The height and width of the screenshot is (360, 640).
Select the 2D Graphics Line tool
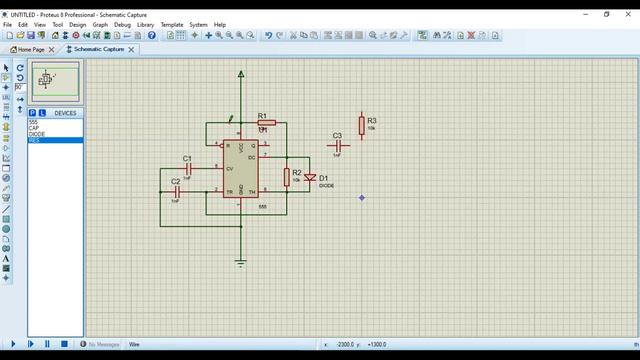click(6, 209)
